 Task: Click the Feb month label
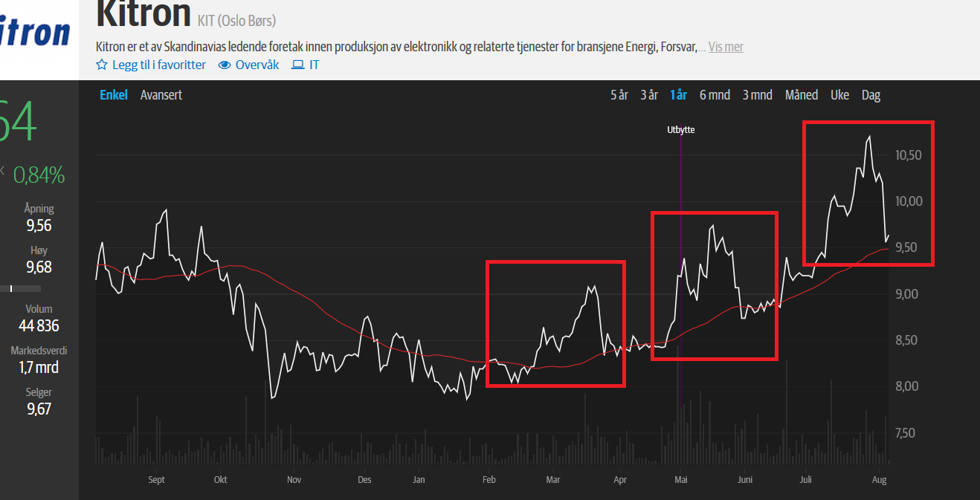489,480
